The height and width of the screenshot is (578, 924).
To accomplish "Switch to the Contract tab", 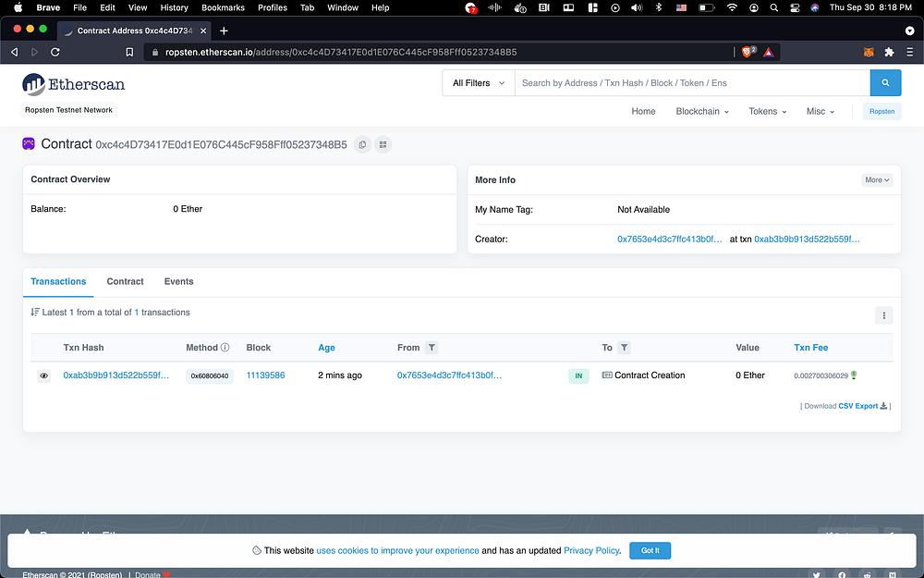I will [x=125, y=281].
